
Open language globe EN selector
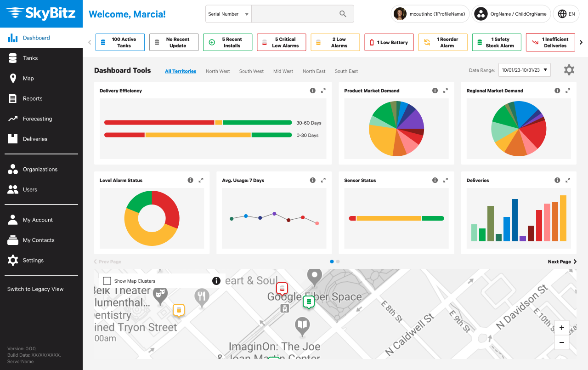coord(566,14)
